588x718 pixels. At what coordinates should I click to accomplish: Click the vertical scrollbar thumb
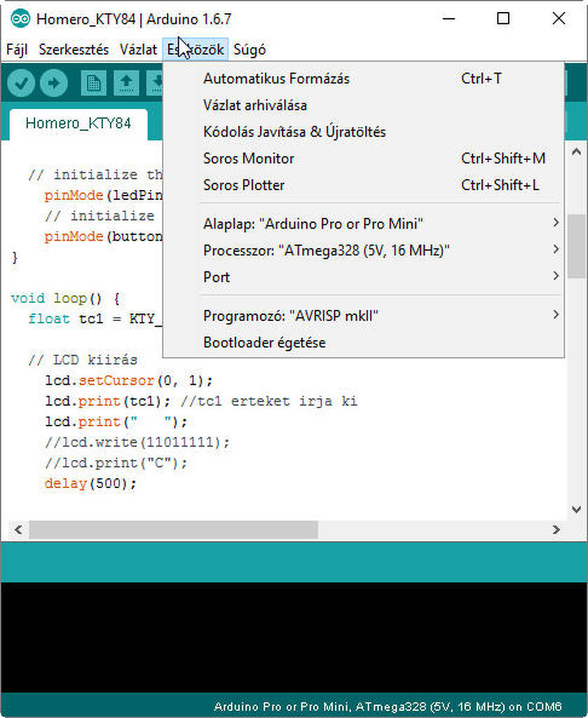[577, 246]
